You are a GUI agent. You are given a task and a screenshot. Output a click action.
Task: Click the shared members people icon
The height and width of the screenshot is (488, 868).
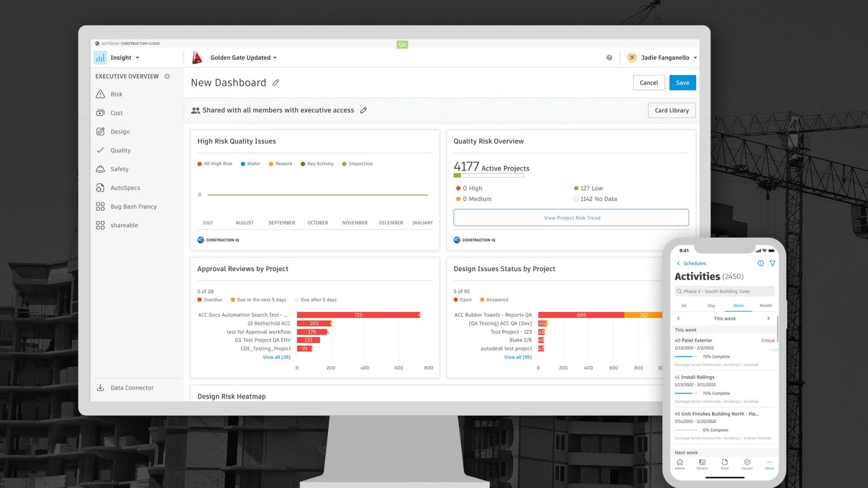[x=196, y=111]
